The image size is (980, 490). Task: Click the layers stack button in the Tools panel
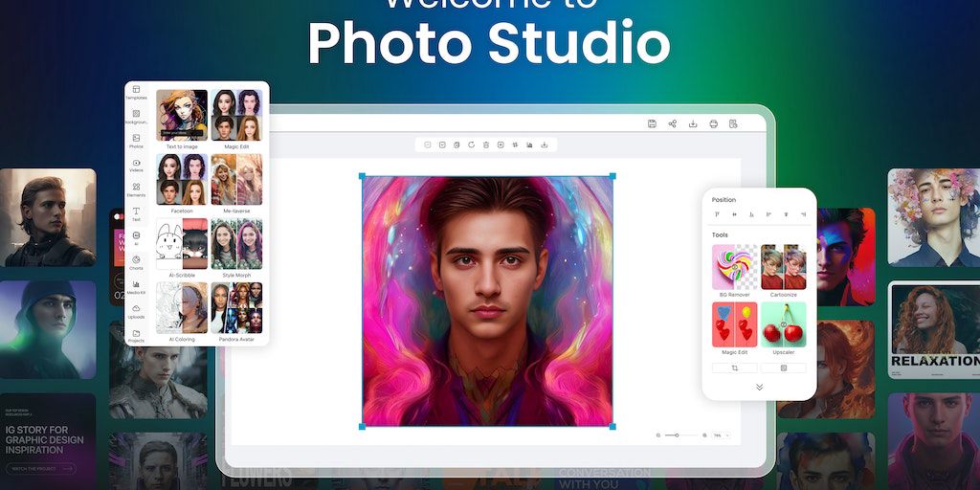pos(783,368)
